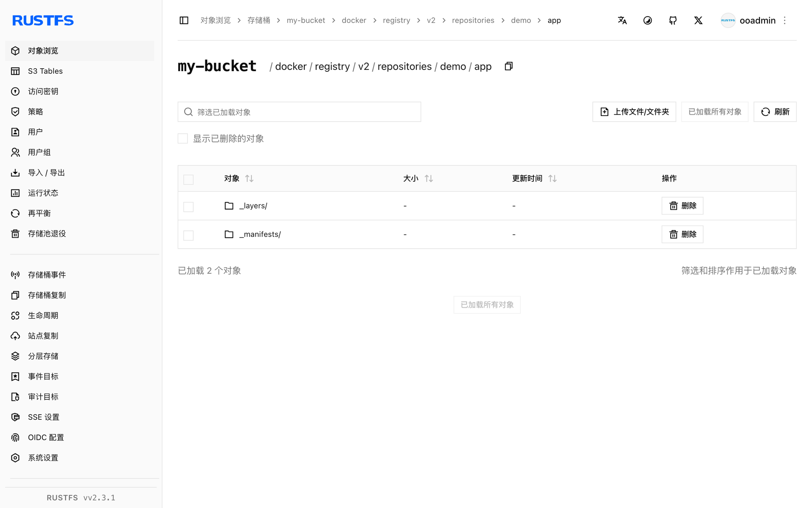Click the 分层存储 layers icon

pos(15,356)
